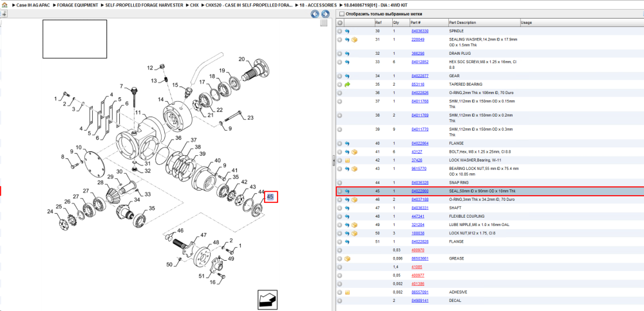Open part number 84036330 link
Image resolution: width=644 pixels, height=311 pixels.
420,31
